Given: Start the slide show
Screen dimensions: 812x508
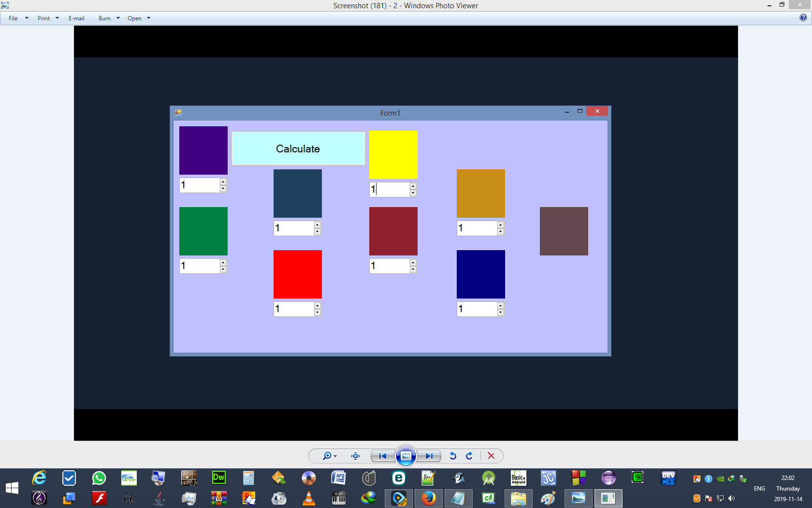Looking at the screenshot, I should click(406, 456).
